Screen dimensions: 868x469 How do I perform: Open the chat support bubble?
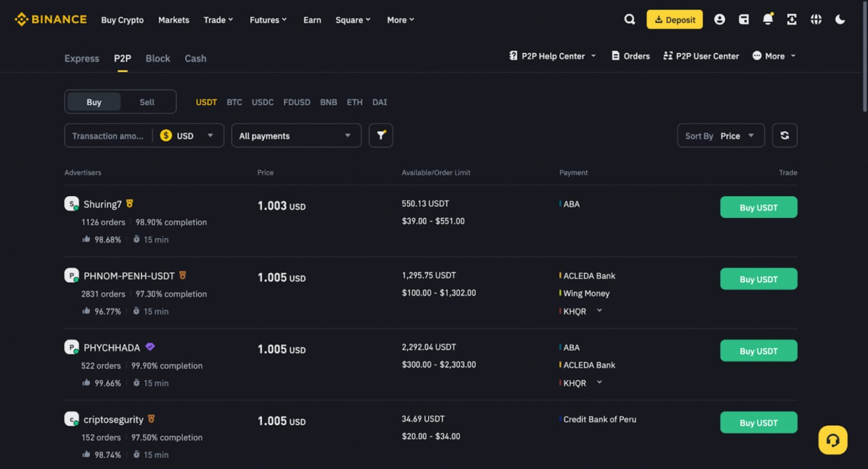833,440
